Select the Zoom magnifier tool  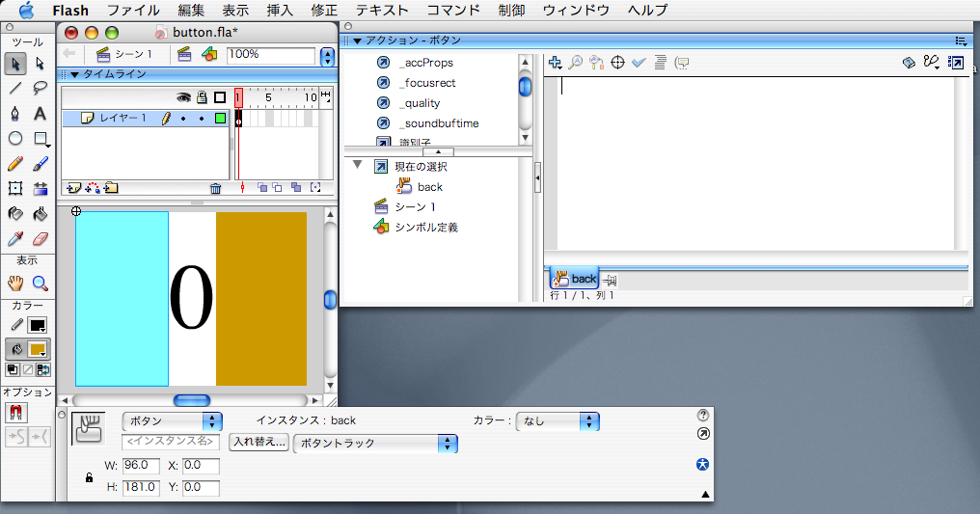(x=41, y=283)
